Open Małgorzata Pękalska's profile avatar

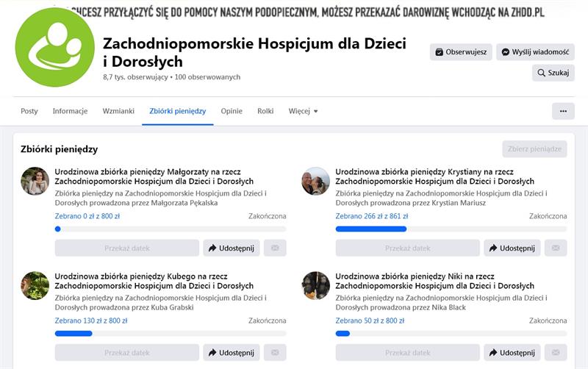tap(35, 181)
